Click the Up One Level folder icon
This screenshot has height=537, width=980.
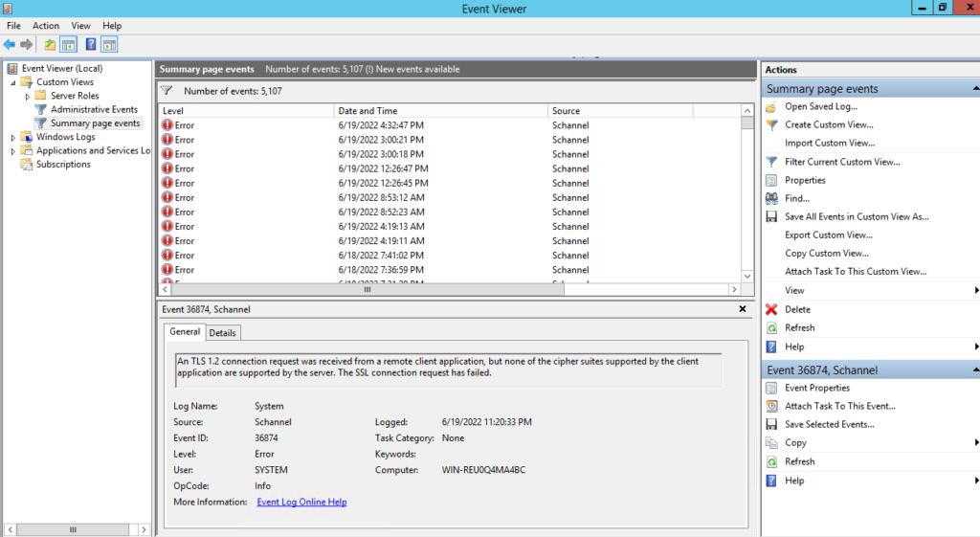point(50,44)
